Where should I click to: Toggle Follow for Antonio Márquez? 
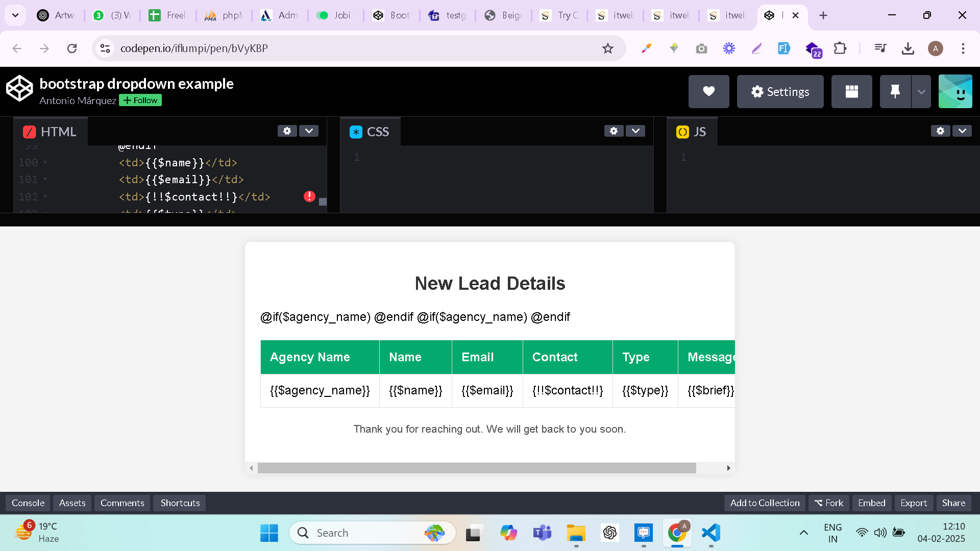pyautogui.click(x=140, y=101)
